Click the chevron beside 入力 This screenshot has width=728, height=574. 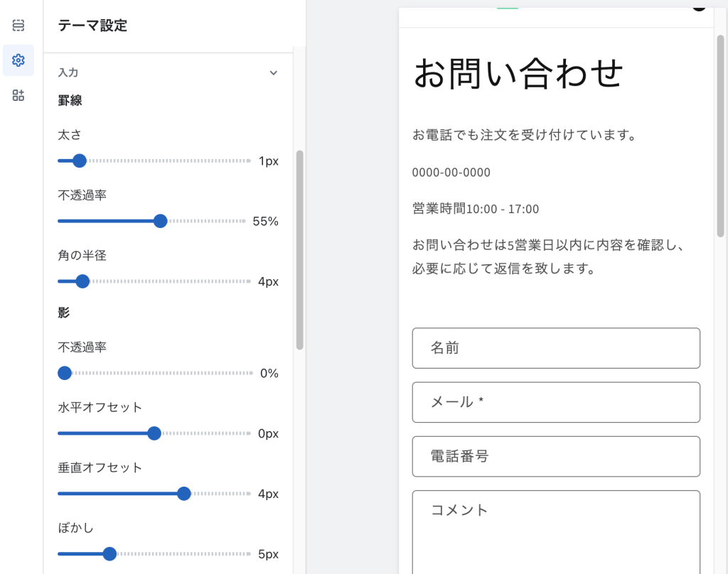click(273, 72)
